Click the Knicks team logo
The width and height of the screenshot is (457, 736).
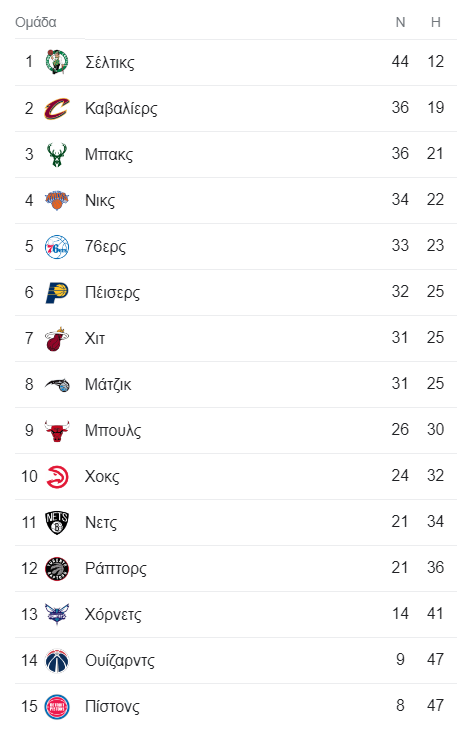(x=57, y=200)
